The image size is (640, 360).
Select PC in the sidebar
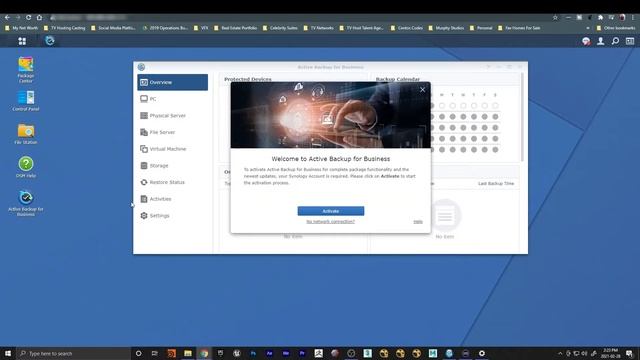[173, 99]
